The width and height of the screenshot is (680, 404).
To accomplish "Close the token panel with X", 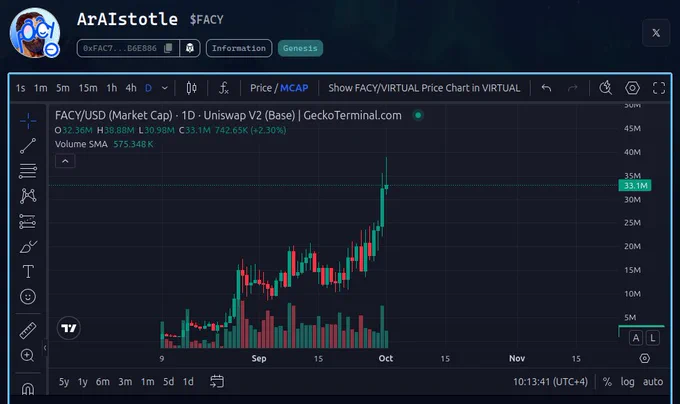I will (656, 33).
